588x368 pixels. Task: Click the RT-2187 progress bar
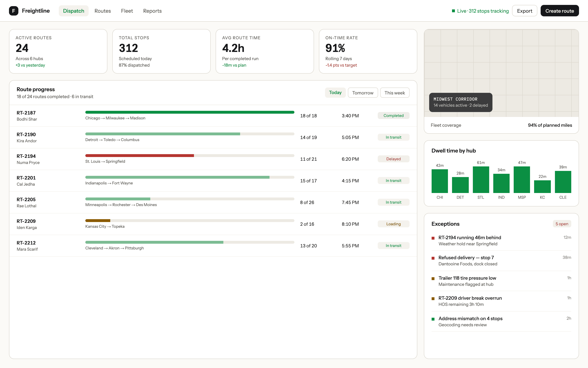[190, 112]
